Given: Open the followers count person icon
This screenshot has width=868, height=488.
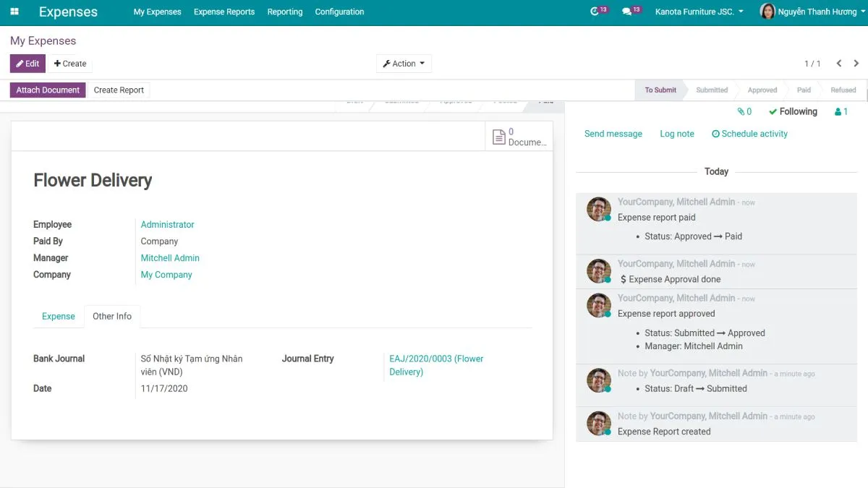Looking at the screenshot, I should (x=841, y=111).
